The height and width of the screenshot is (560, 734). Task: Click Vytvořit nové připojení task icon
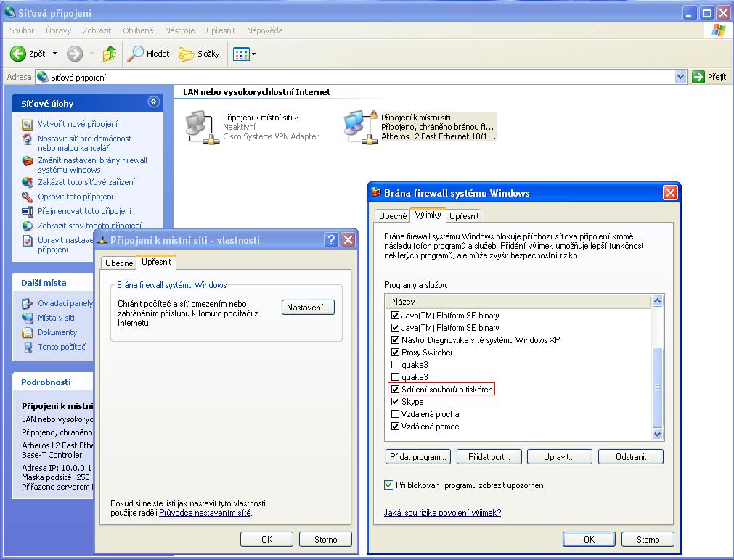[28, 124]
